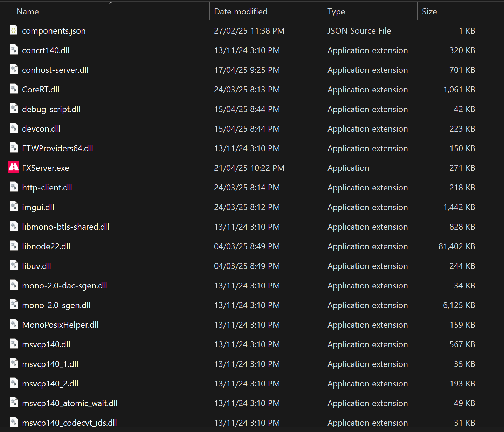Select the file name debug-script.dll

point(51,109)
